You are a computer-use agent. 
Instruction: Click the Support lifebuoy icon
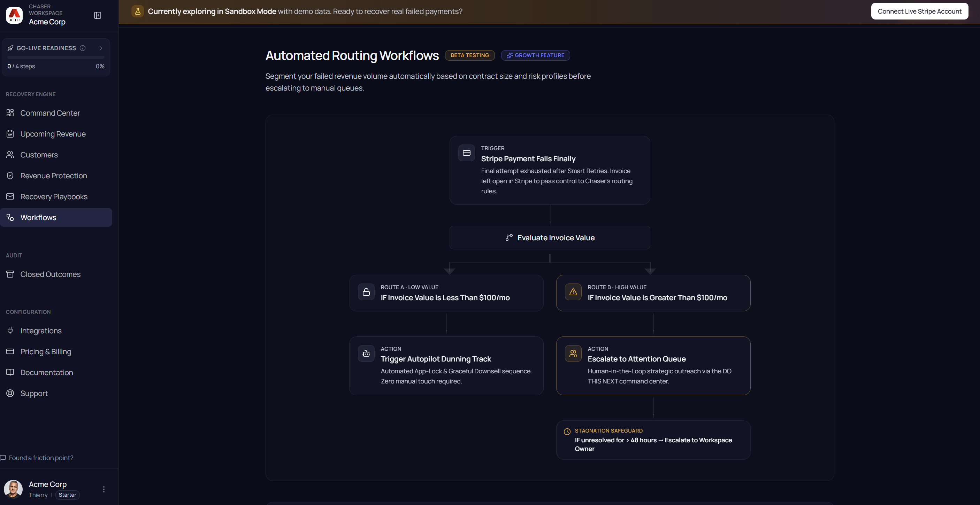point(10,393)
